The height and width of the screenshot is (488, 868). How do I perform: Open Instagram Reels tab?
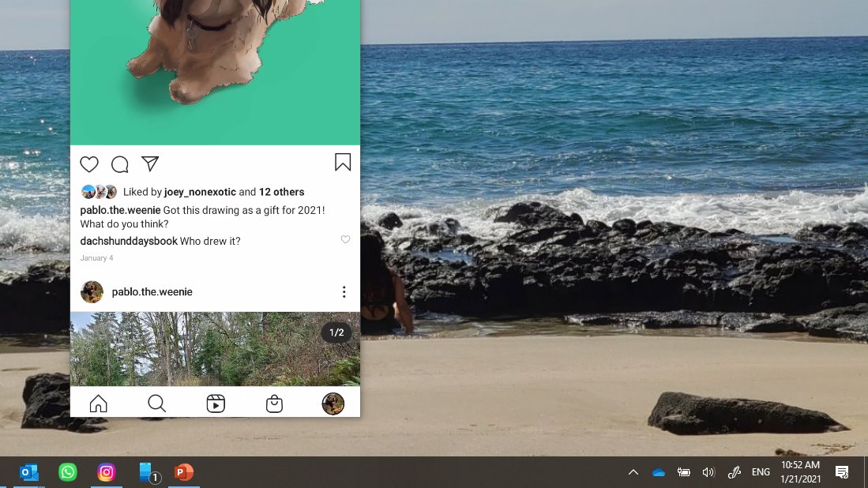(x=216, y=404)
